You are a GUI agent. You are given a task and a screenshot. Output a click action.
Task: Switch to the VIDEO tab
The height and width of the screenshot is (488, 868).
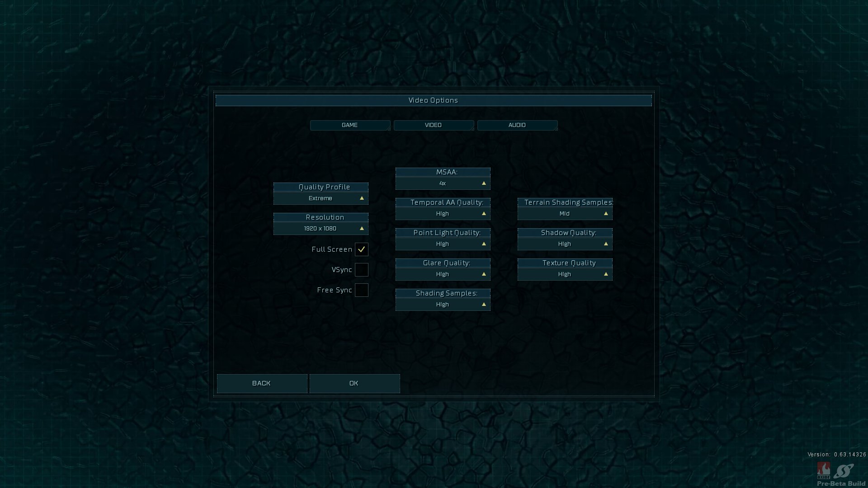(434, 125)
